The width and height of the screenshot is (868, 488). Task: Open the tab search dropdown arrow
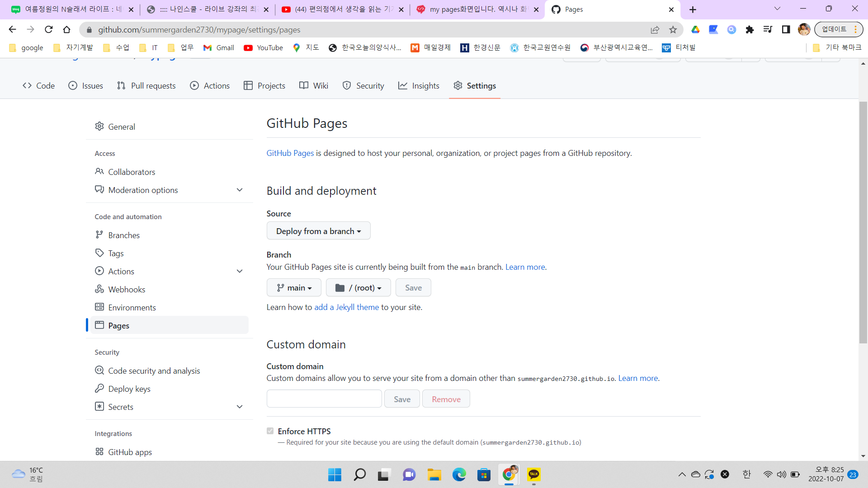pos(777,9)
